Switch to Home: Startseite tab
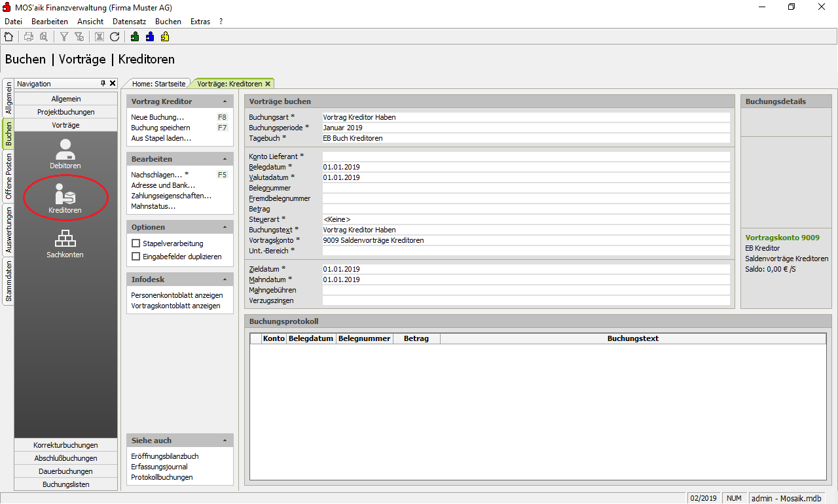 click(x=158, y=84)
